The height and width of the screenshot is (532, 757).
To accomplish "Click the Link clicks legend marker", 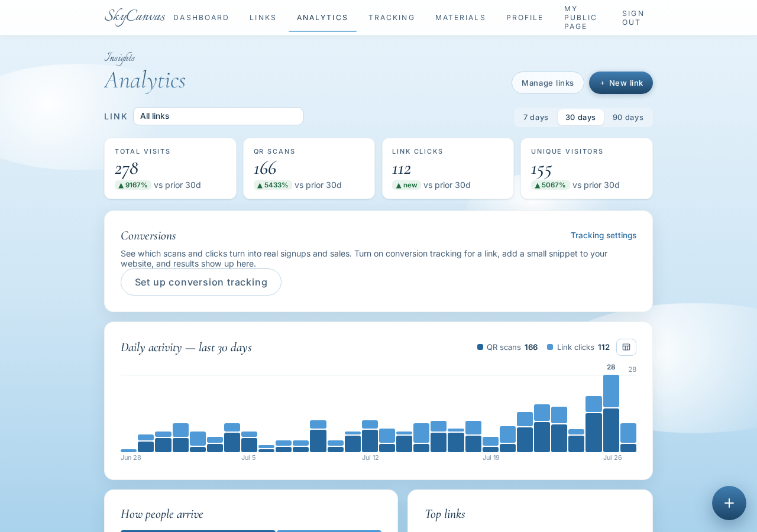I will point(550,347).
